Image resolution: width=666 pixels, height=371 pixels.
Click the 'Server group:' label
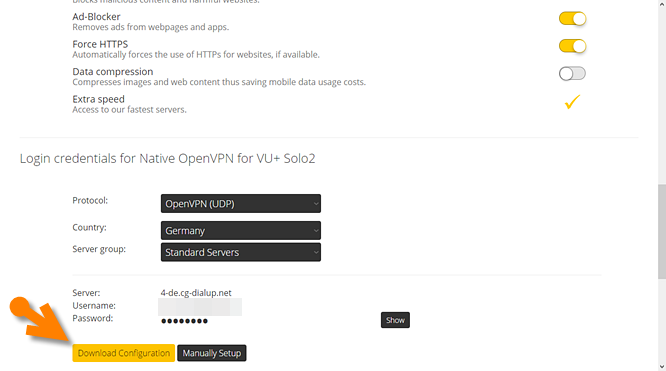point(99,249)
